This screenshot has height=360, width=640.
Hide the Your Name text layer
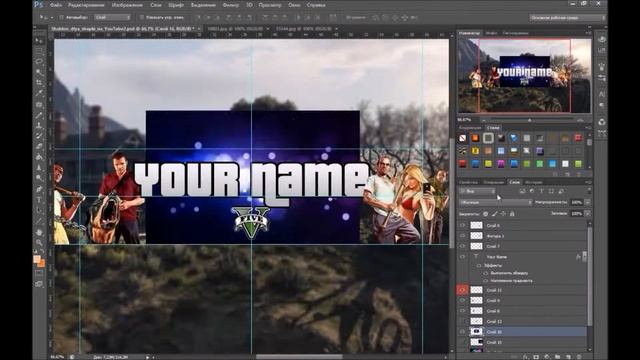462,257
